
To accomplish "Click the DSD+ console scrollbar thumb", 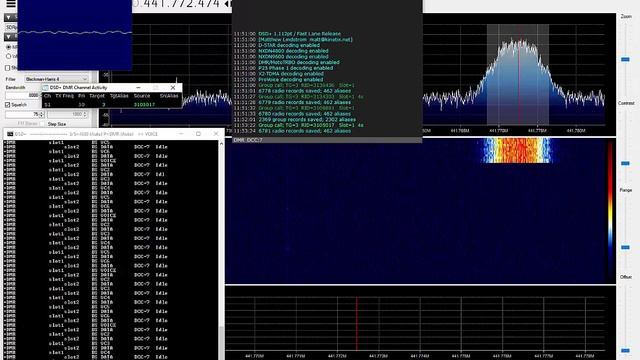I will tap(221, 342).
